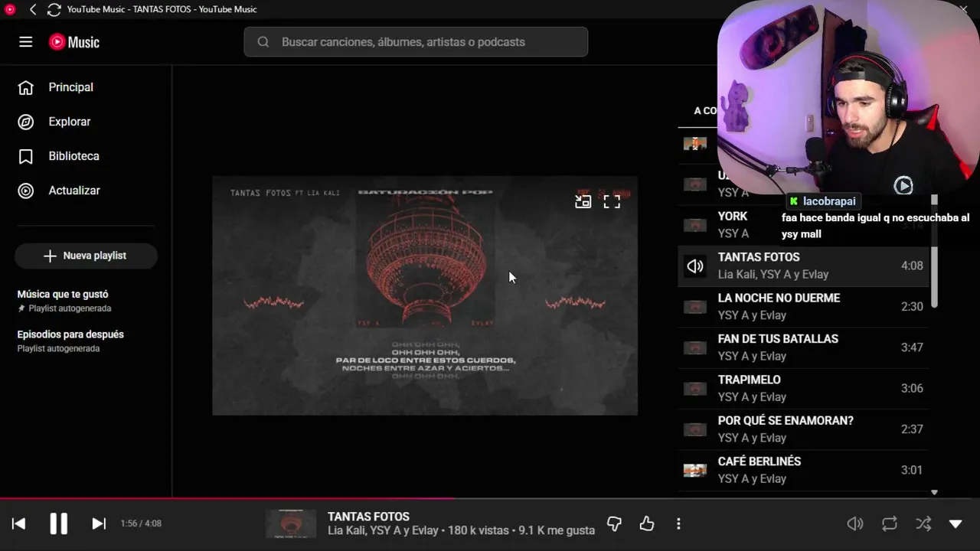Image resolution: width=980 pixels, height=551 pixels.
Task: Like the song with the thumbs up
Action: pyautogui.click(x=647, y=523)
